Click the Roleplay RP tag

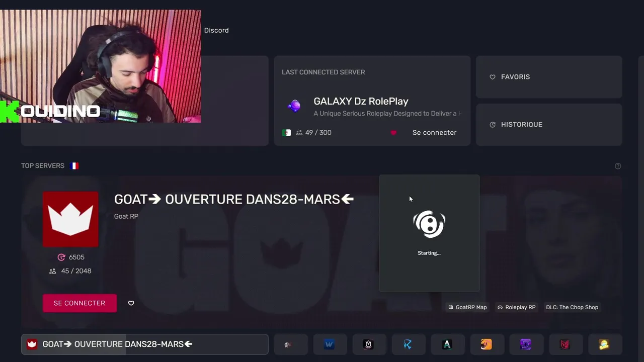click(516, 307)
